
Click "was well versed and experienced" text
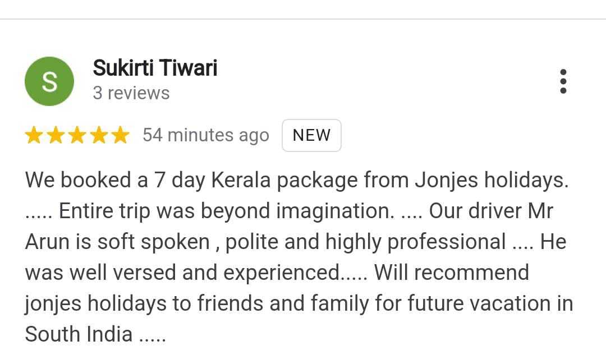[x=182, y=273]
